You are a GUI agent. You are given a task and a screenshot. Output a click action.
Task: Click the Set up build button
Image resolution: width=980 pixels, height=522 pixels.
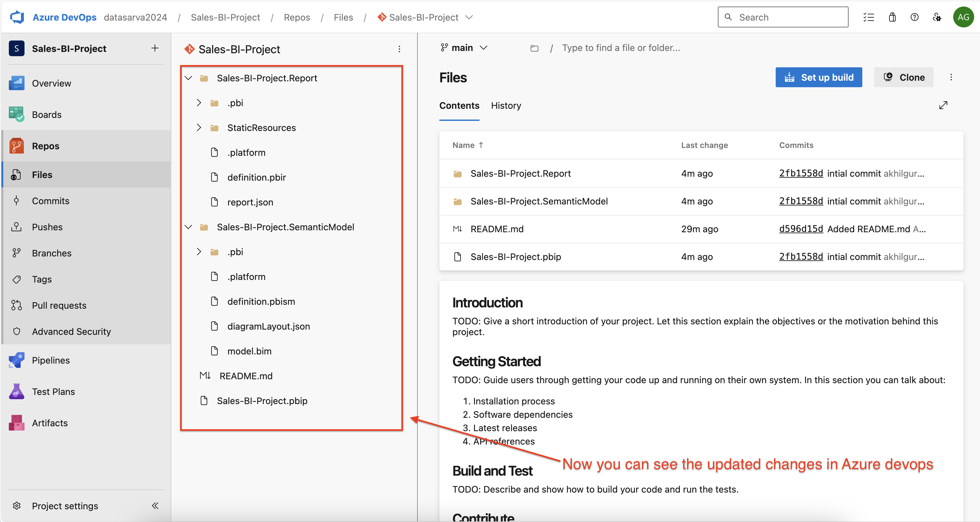point(819,77)
